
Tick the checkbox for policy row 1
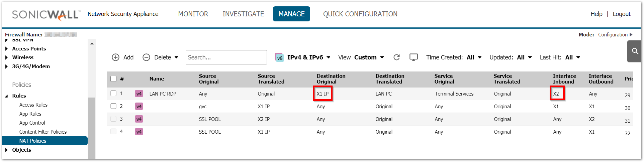[x=113, y=94]
